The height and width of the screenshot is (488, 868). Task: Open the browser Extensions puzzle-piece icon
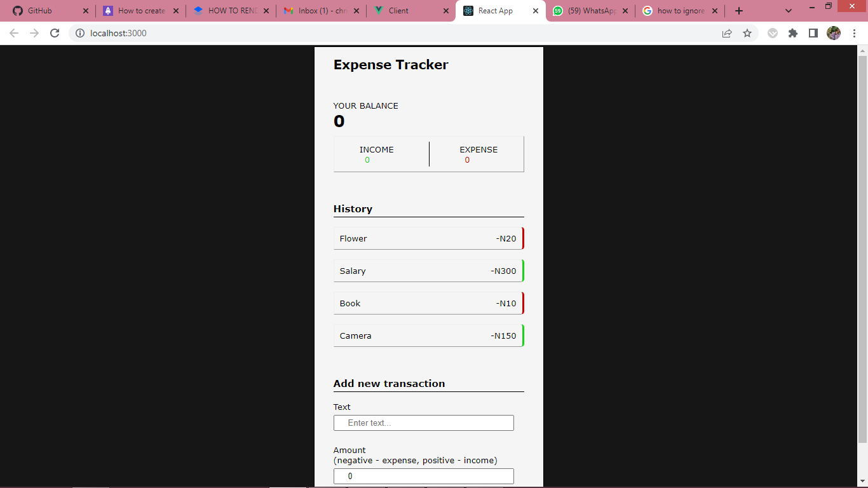[x=793, y=33]
